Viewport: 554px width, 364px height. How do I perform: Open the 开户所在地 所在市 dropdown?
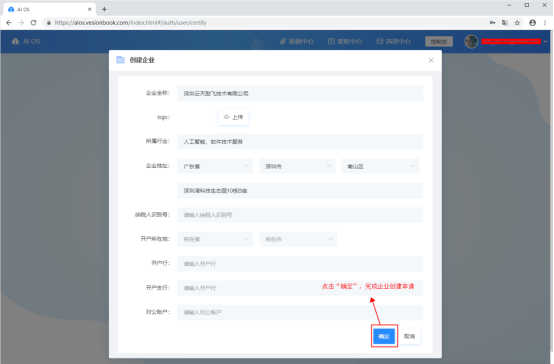click(x=298, y=239)
